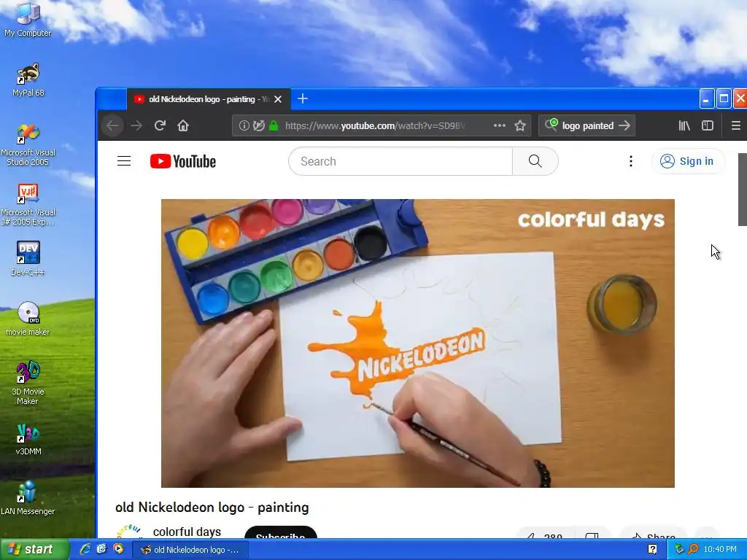747x560 pixels.
Task: Click the browser Back arrow
Action: (112, 125)
